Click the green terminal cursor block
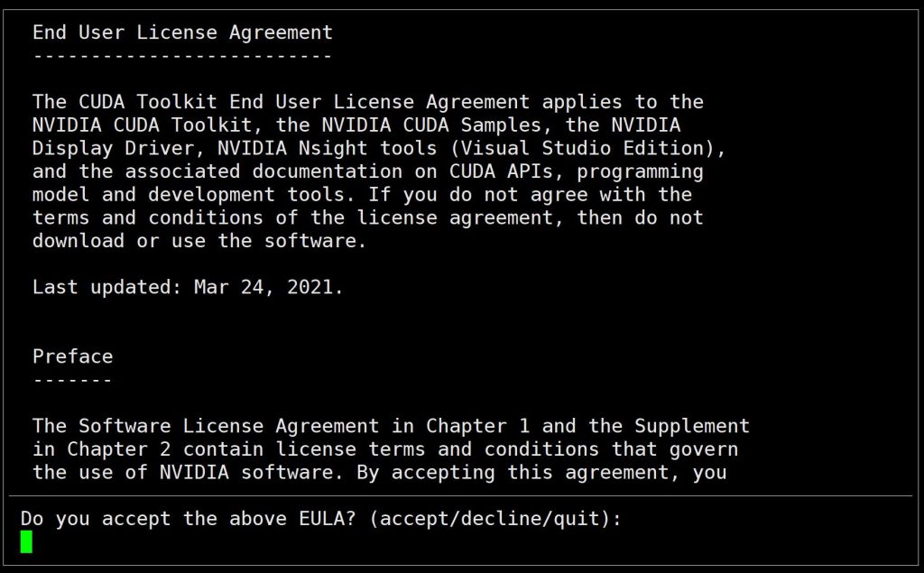The height and width of the screenshot is (573, 924). click(26, 541)
